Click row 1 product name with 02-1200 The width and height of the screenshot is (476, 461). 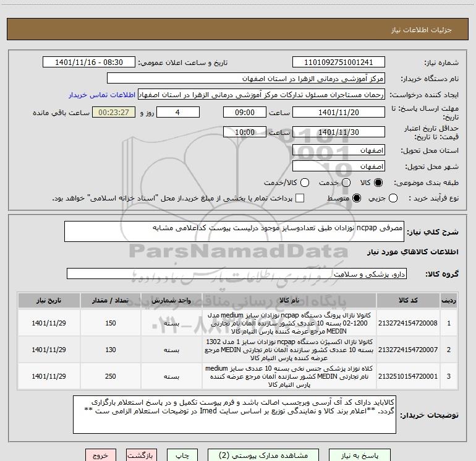click(289, 323)
